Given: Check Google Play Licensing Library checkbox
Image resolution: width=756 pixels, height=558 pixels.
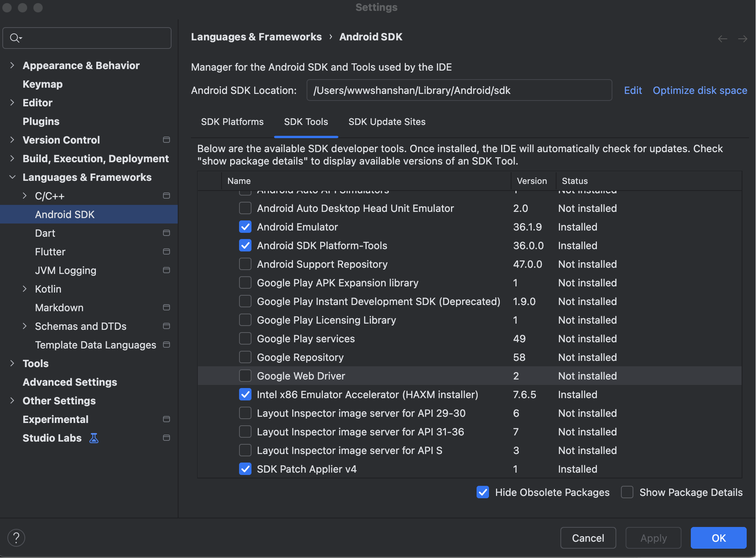Looking at the screenshot, I should 245,320.
